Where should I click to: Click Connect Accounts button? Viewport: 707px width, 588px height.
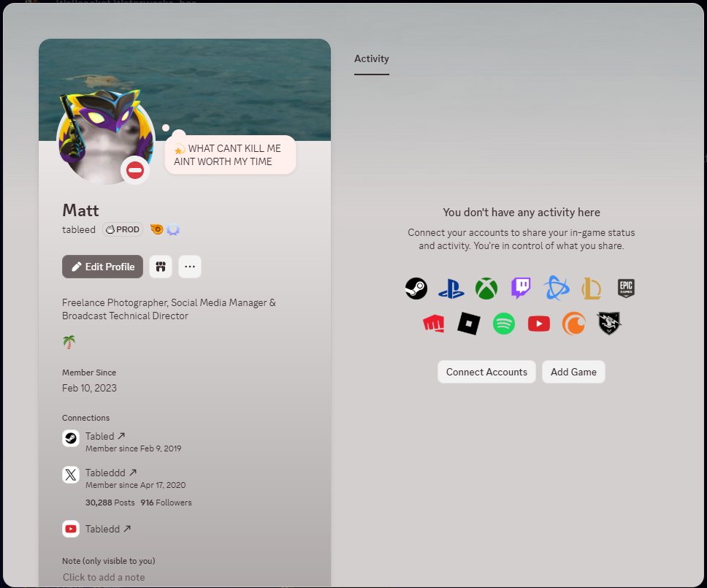[486, 372]
